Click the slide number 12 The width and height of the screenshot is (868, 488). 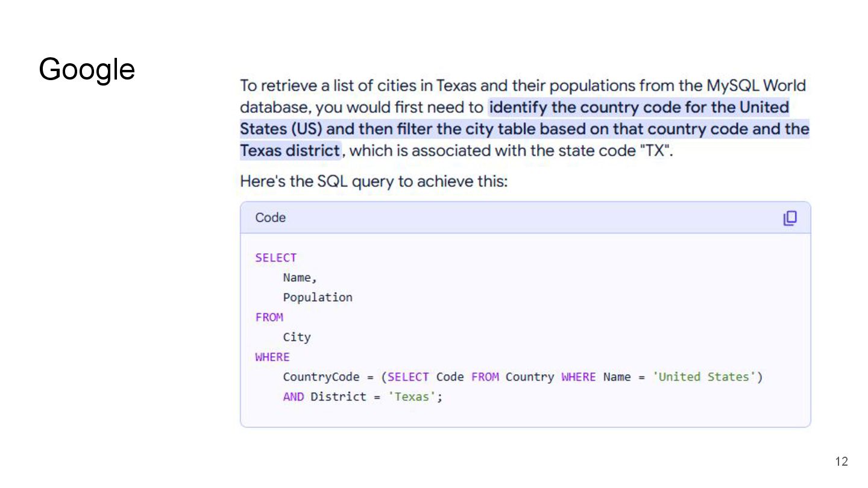[x=841, y=461]
